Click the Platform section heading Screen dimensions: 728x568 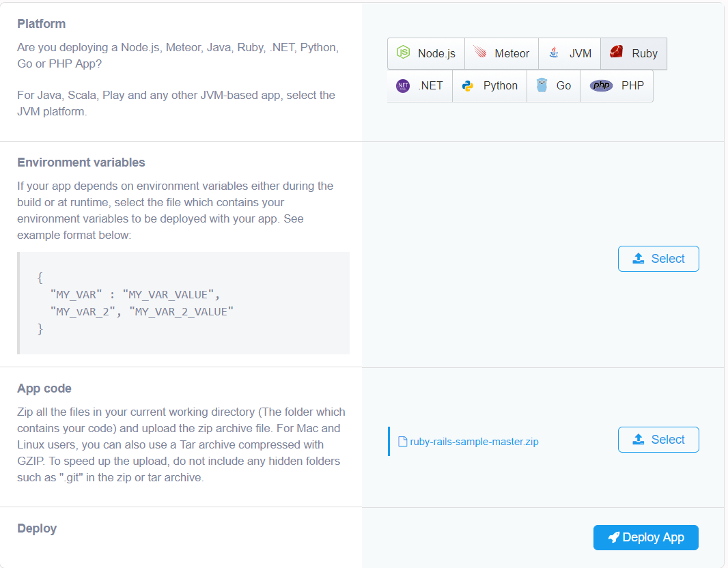point(42,24)
